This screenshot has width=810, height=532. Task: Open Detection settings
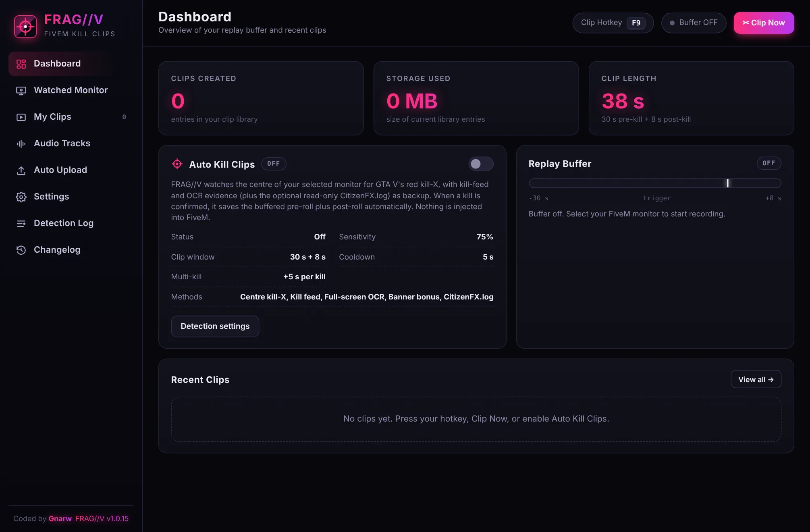(x=215, y=326)
